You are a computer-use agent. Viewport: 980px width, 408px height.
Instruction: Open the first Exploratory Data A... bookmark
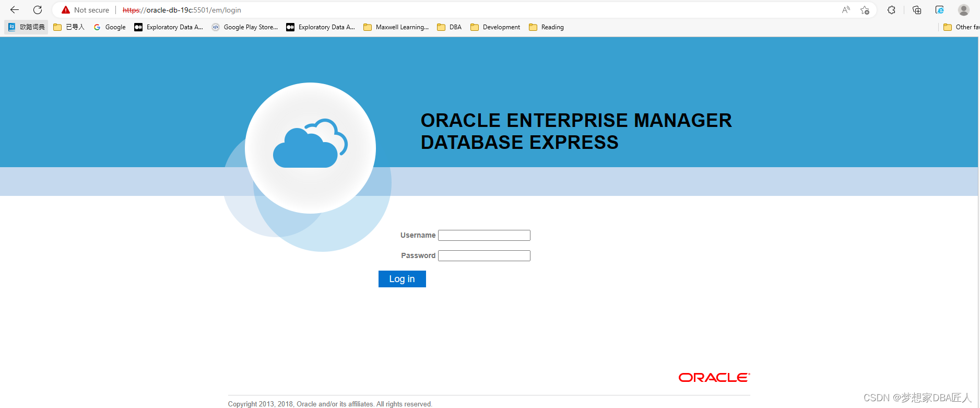169,27
